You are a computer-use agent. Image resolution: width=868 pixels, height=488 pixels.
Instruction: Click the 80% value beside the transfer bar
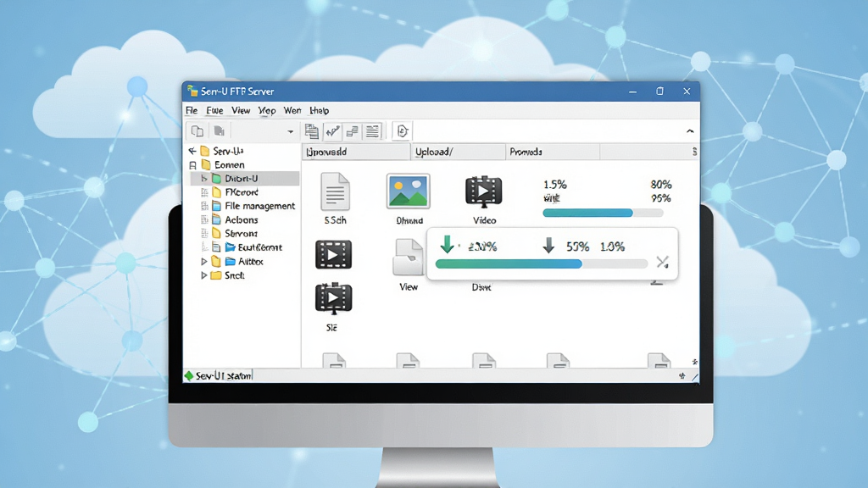pos(661,184)
